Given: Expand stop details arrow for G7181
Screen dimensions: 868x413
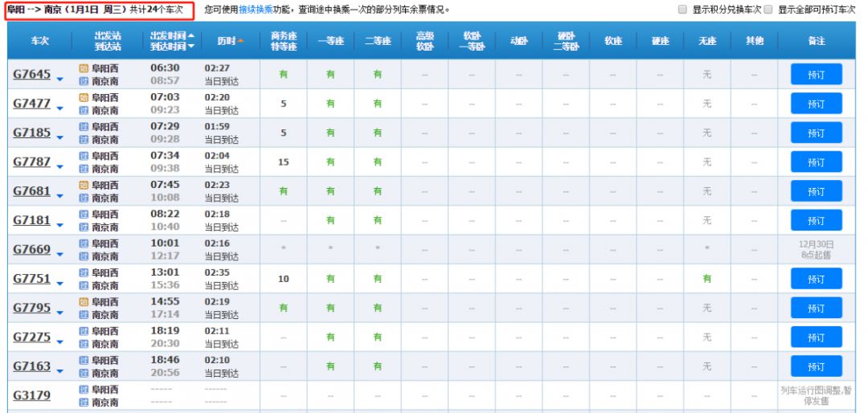Looking at the screenshot, I should [59, 225].
